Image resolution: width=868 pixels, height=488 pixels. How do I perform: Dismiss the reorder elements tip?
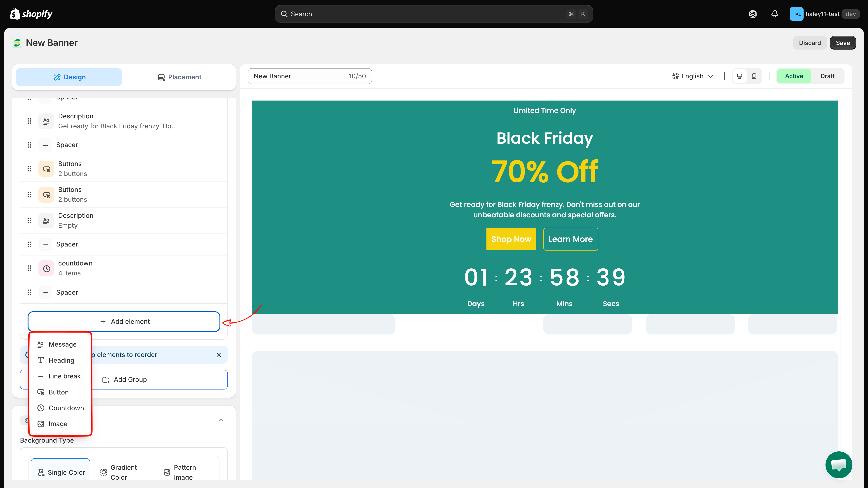219,355
